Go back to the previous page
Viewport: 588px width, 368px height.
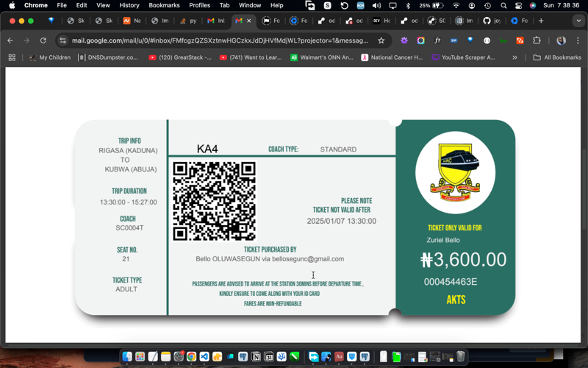(10, 40)
